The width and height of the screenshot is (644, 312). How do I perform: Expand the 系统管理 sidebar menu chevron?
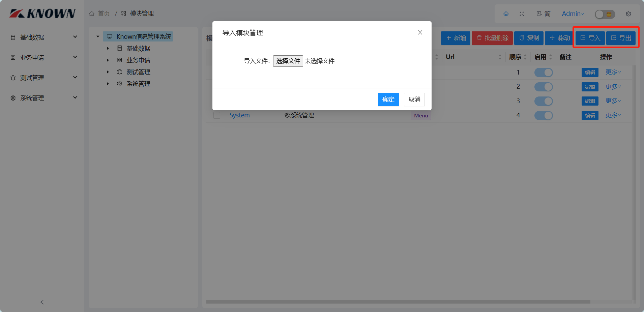click(75, 97)
